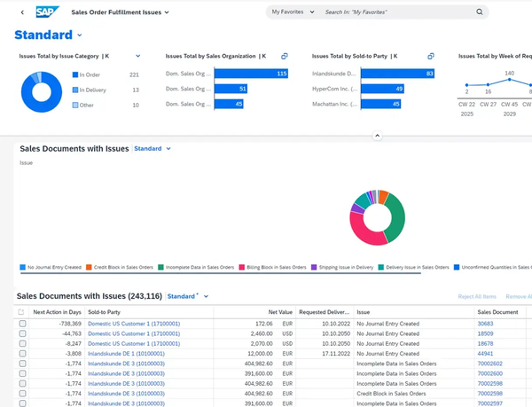Image resolution: width=532 pixels, height=407 pixels.
Task: Open Inlandskunde DE 1 (10100001) link
Action: (128, 353)
